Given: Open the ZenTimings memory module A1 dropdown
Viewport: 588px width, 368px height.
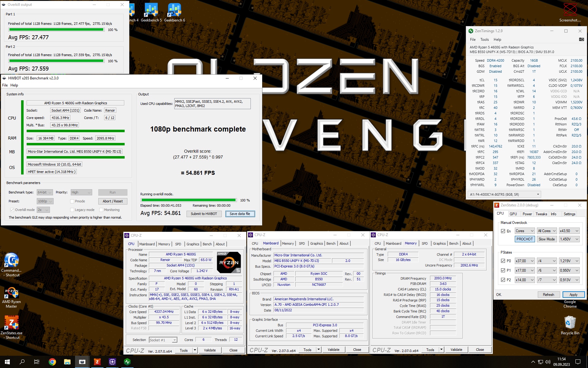Looking at the screenshot, I should pos(504,194).
